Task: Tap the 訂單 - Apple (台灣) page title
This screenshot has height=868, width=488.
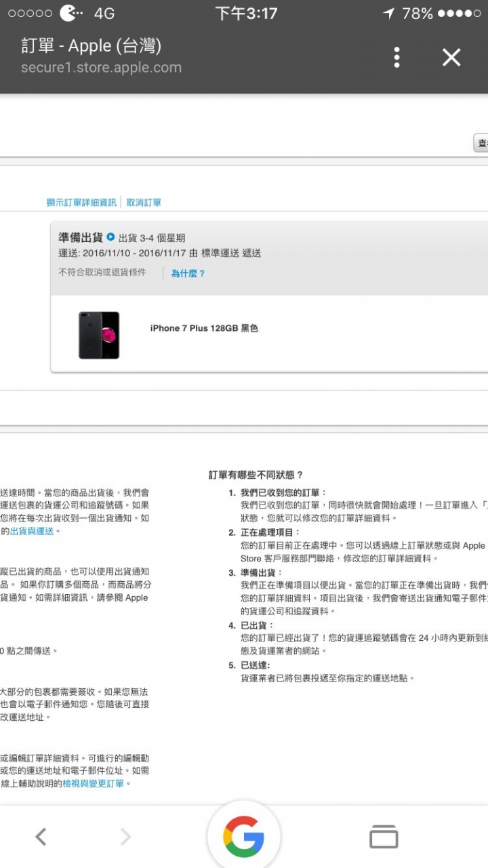Action: (91, 45)
